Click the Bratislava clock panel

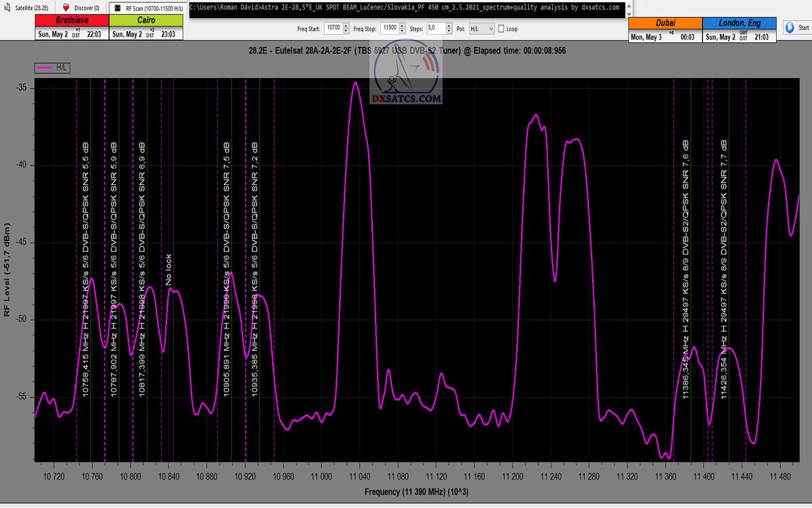coord(71,28)
